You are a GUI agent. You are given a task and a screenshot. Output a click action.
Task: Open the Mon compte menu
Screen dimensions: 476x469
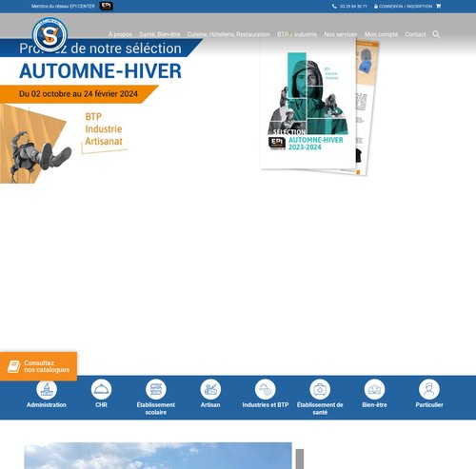coord(381,34)
